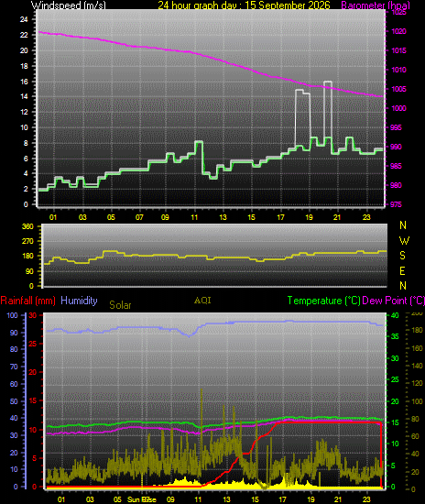Click the 160 value on AQI axis

click(x=417, y=348)
